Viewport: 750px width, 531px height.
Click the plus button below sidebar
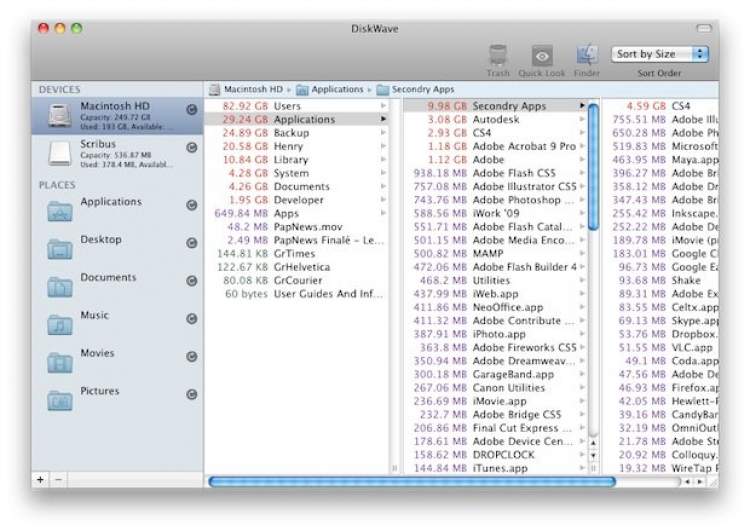pyautogui.click(x=41, y=480)
